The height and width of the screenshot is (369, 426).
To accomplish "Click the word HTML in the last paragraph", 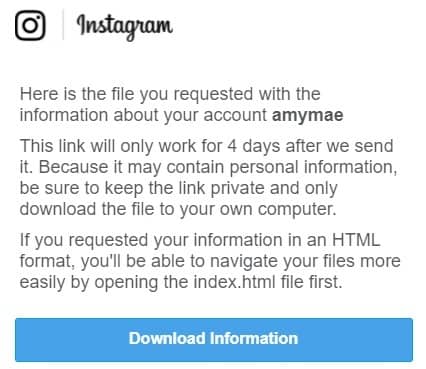I will [356, 240].
